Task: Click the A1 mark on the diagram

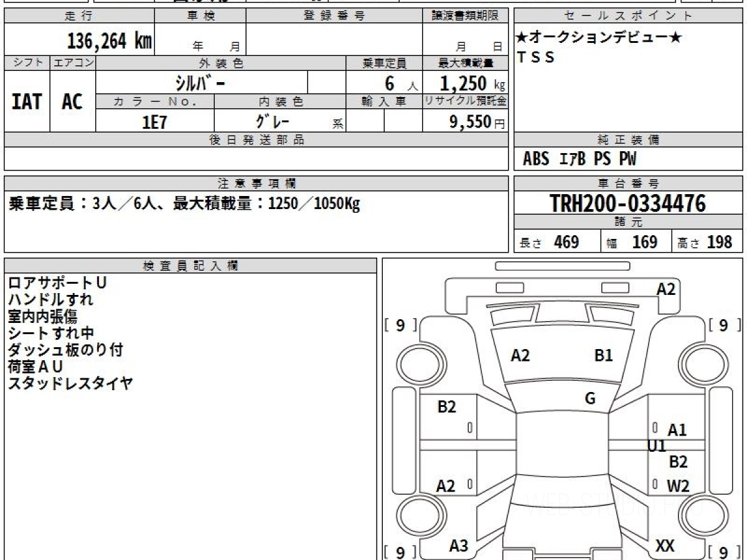Action: click(x=677, y=430)
